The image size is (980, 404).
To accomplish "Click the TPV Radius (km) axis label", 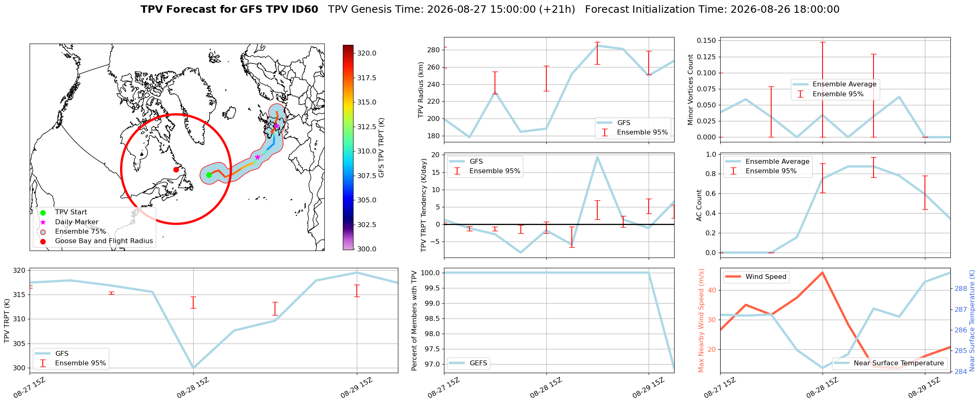I will [421, 90].
